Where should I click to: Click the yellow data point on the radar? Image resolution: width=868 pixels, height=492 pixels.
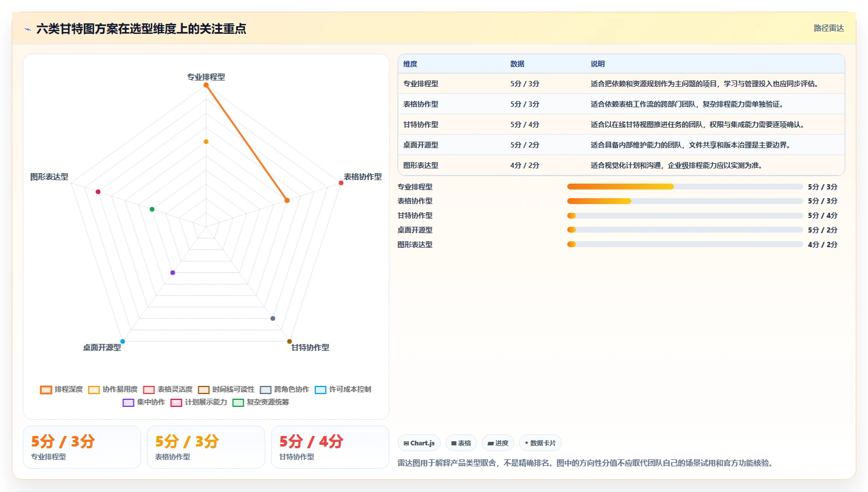[206, 142]
